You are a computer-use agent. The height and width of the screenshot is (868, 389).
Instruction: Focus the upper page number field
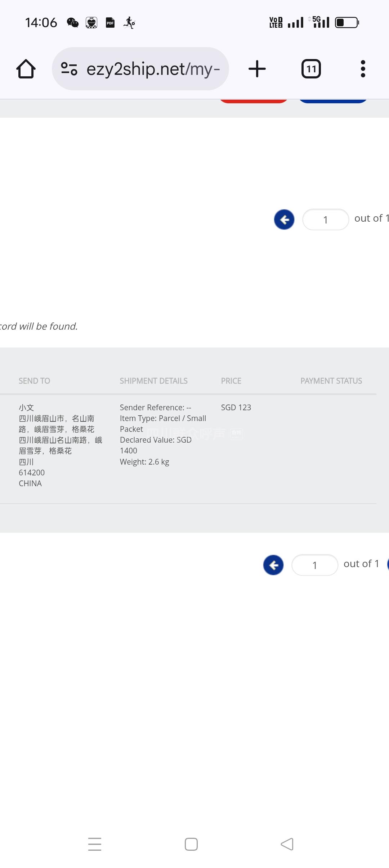326,220
